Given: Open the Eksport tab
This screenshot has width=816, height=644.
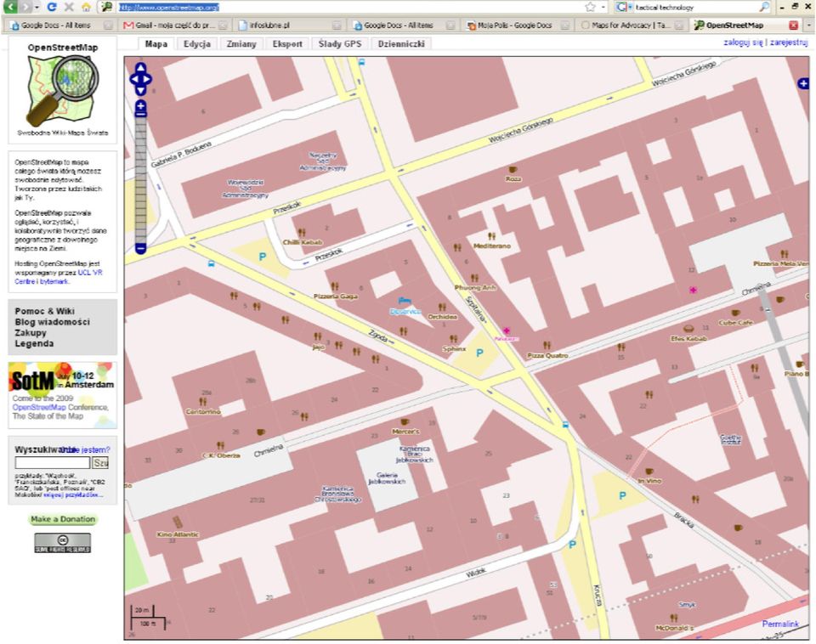Looking at the screenshot, I should [x=287, y=43].
